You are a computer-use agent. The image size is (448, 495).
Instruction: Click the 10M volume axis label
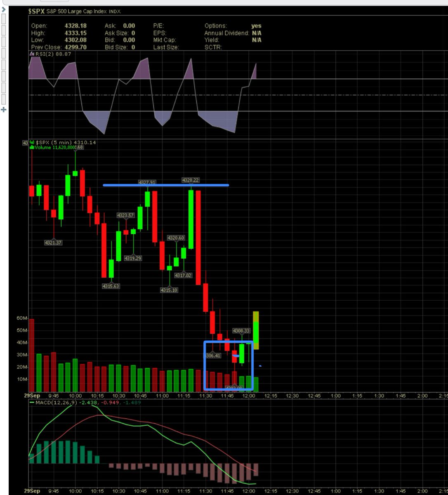point(23,379)
